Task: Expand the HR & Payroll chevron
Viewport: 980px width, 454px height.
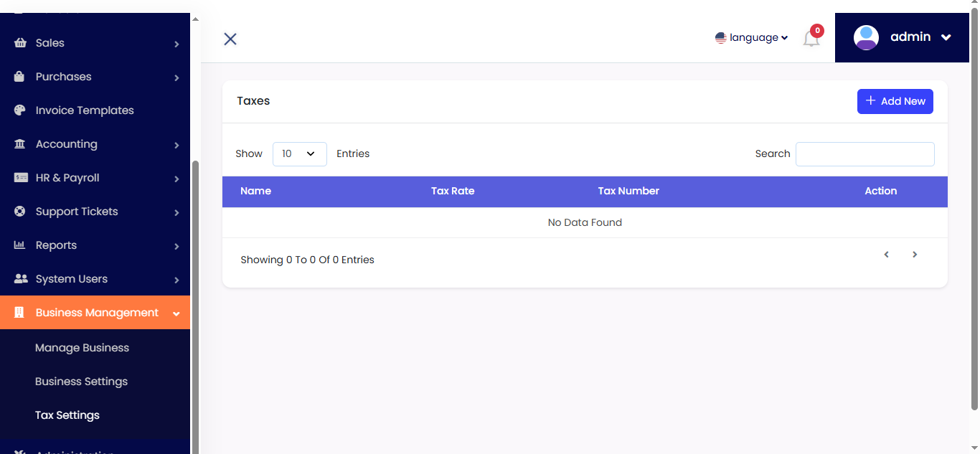Action: (176, 179)
